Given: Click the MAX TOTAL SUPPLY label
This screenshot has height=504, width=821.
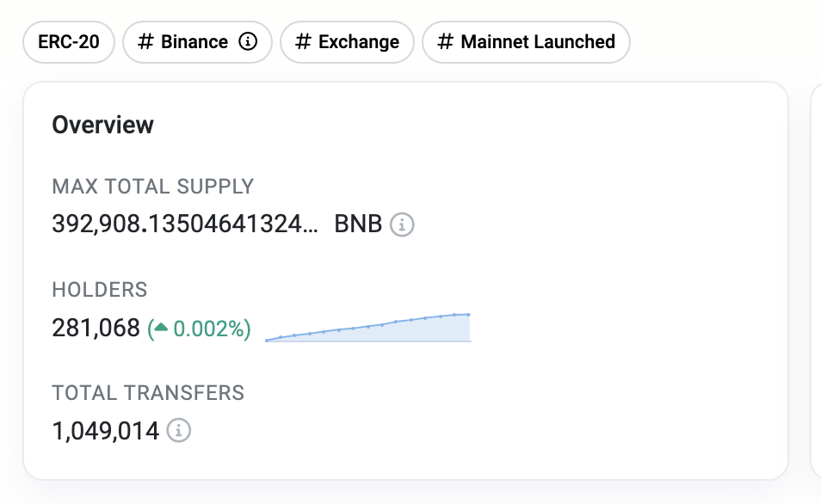Looking at the screenshot, I should [x=153, y=186].
